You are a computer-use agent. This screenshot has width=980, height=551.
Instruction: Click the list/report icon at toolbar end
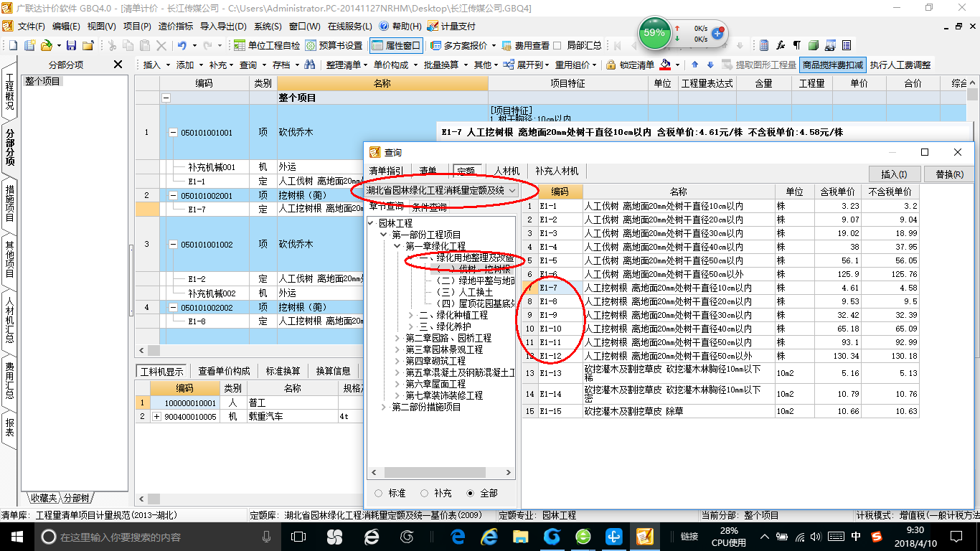point(847,45)
